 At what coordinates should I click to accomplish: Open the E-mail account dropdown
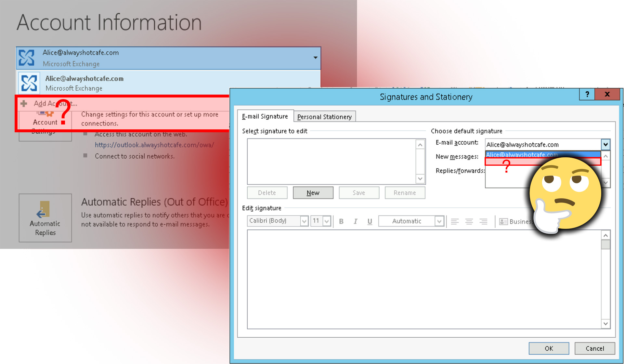(605, 144)
